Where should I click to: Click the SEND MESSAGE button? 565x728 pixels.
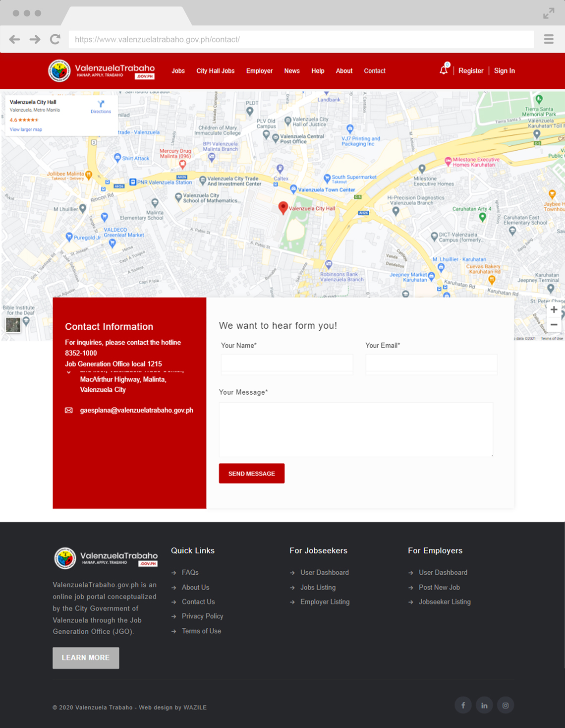252,474
